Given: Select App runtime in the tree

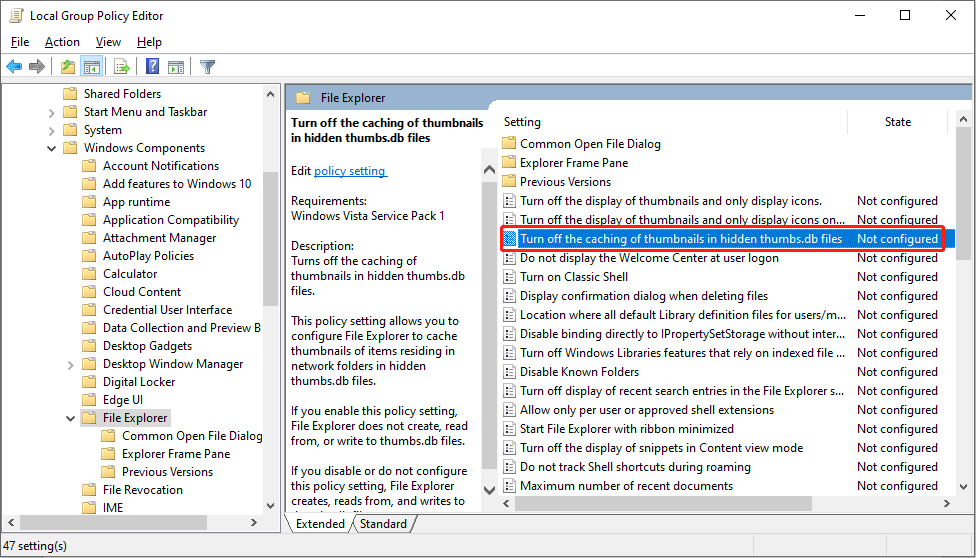Looking at the screenshot, I should click(136, 202).
